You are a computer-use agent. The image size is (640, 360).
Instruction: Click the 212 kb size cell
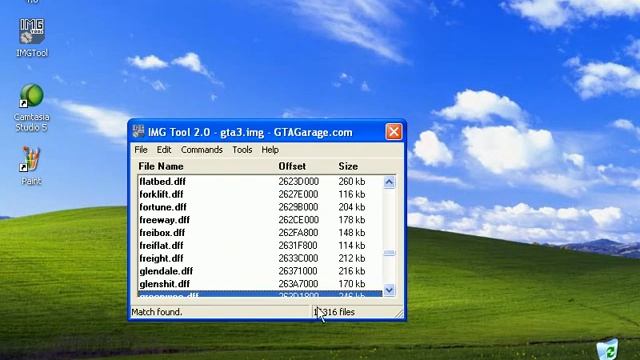[351, 258]
